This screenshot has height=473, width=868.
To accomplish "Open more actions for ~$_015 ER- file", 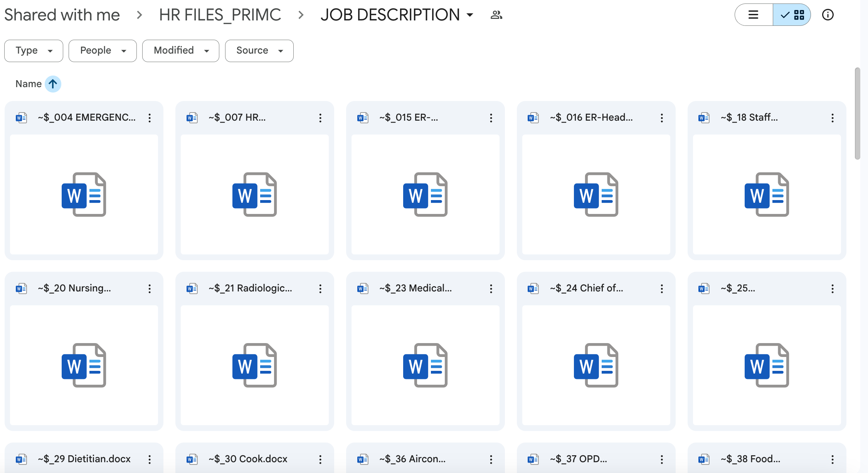I will pyautogui.click(x=491, y=118).
